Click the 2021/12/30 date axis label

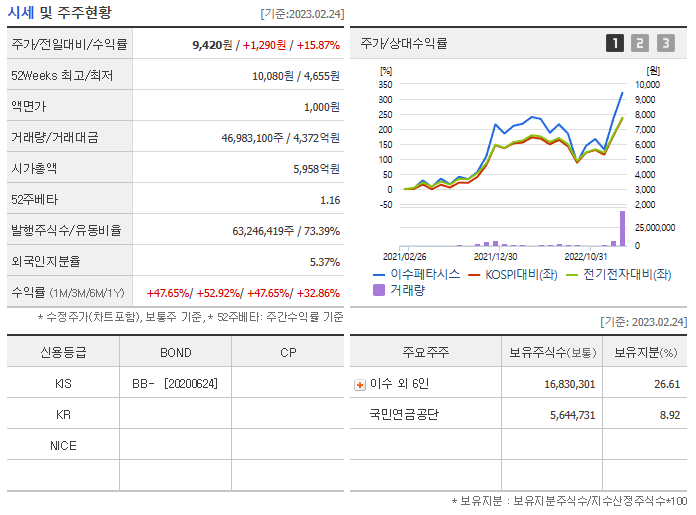(495, 257)
